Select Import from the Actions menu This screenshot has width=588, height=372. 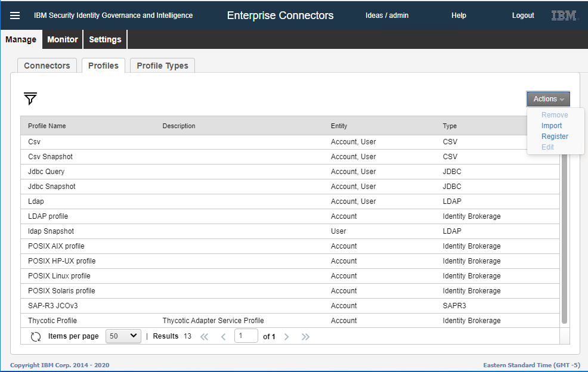(x=552, y=126)
